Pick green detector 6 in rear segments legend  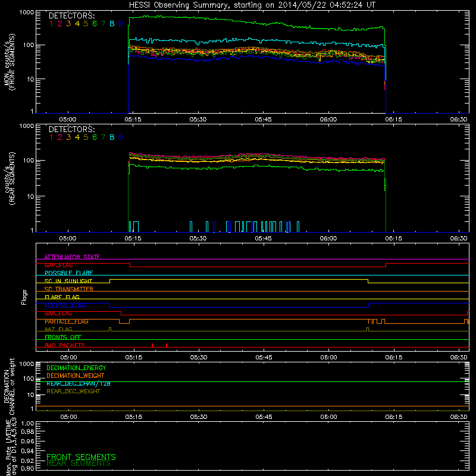[x=95, y=137]
